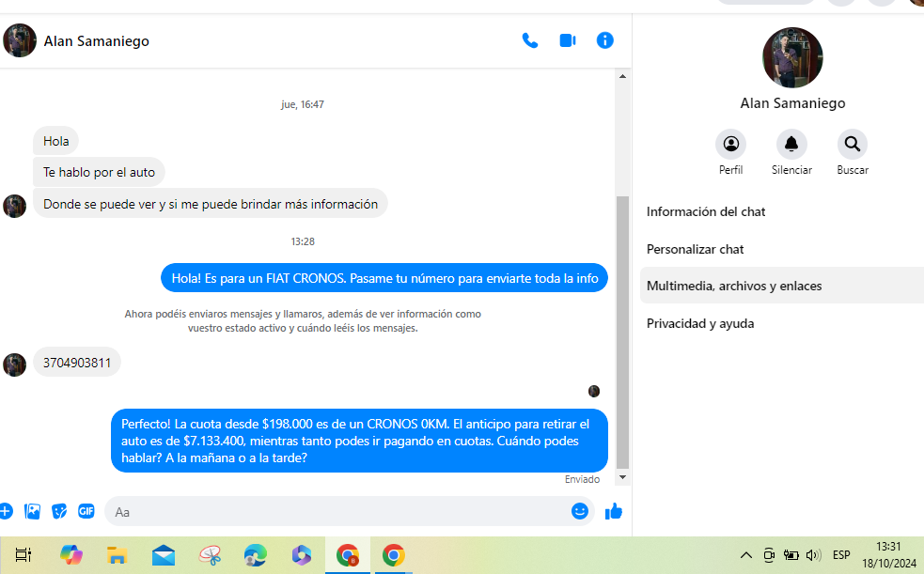The image size is (924, 574).
Task: Start a voice call with Alan Samaniego
Action: coord(530,40)
